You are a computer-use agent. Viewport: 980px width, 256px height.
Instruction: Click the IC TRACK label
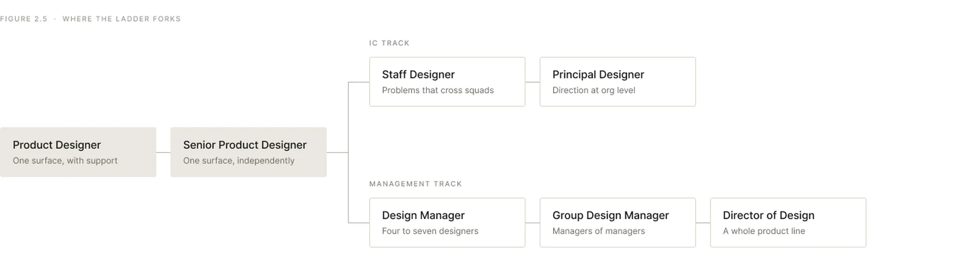point(389,43)
